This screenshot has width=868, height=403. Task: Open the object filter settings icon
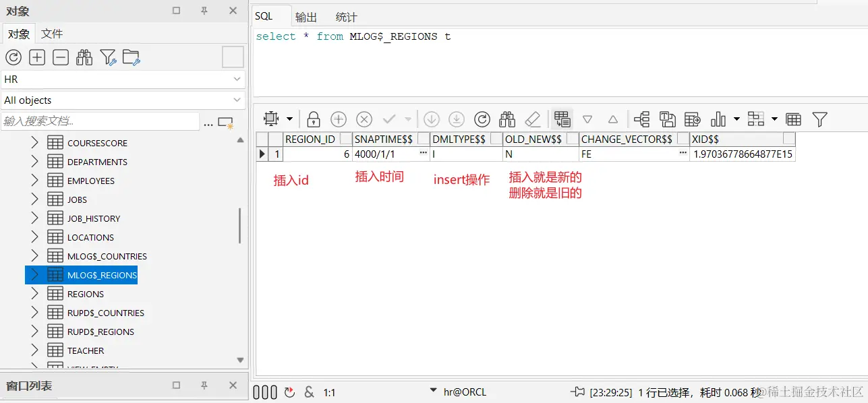tap(108, 57)
